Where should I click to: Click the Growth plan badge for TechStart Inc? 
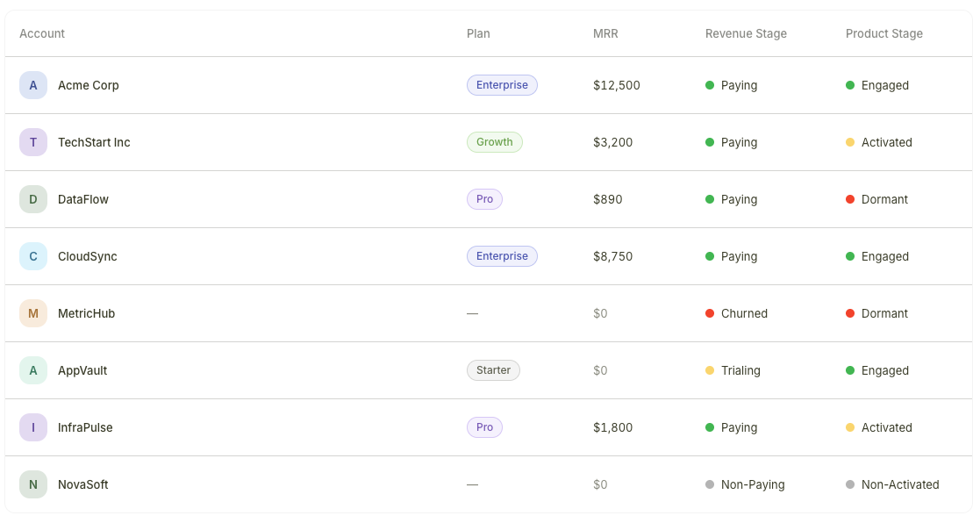click(494, 141)
